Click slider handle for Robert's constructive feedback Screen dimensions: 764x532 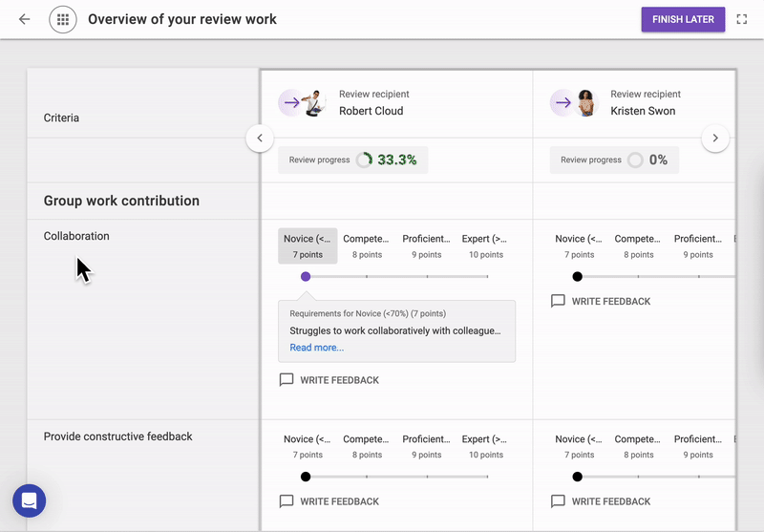pyautogui.click(x=306, y=477)
